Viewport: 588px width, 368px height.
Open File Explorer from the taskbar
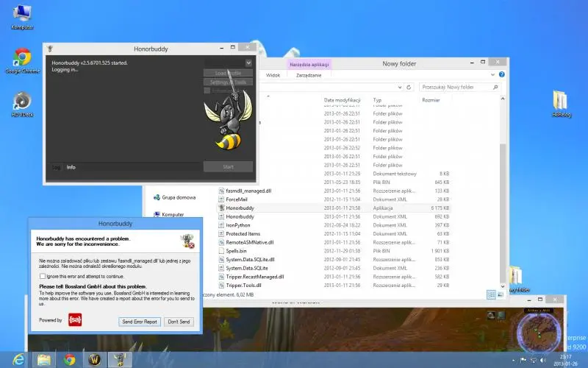pyautogui.click(x=44, y=360)
